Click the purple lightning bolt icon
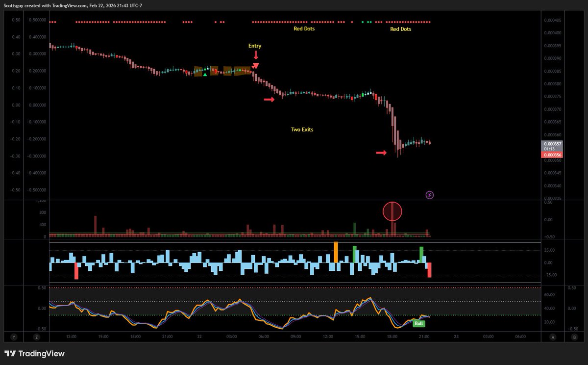Image resolution: width=588 pixels, height=365 pixels. point(430,195)
